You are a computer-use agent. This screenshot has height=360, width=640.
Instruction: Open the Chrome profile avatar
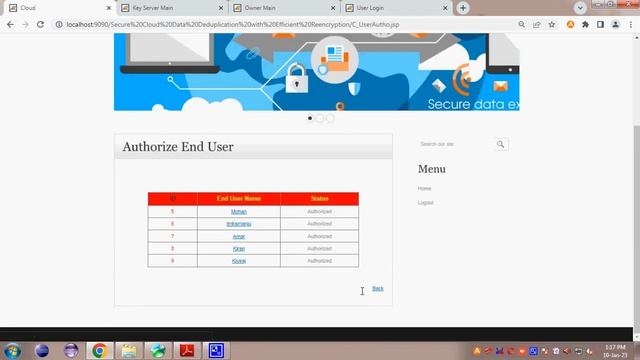pos(616,24)
